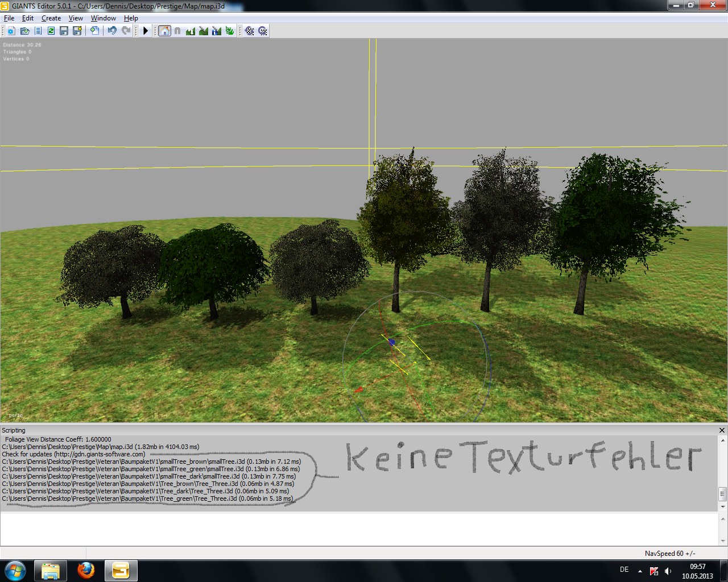Select the terrain sculpt height tool

tap(191, 31)
